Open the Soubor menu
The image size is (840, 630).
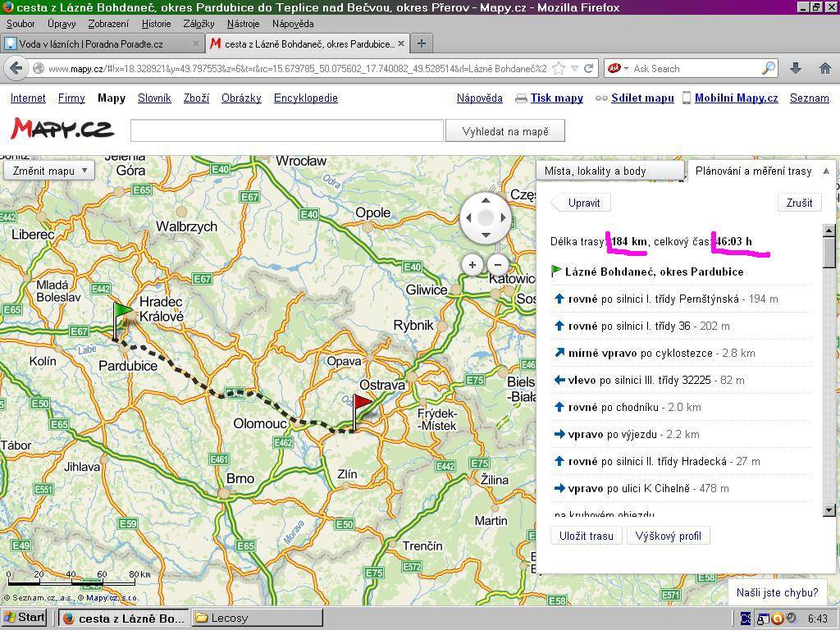tap(21, 24)
